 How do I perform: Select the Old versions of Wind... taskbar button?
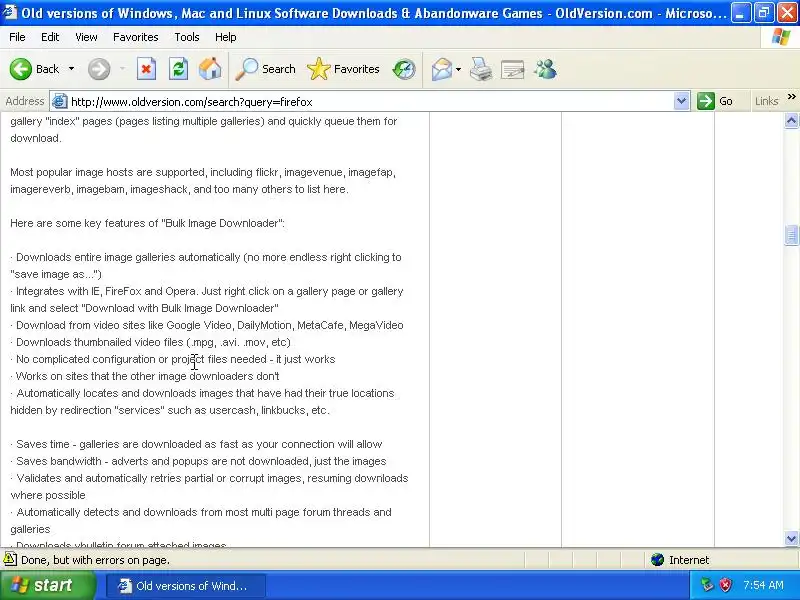(186, 585)
